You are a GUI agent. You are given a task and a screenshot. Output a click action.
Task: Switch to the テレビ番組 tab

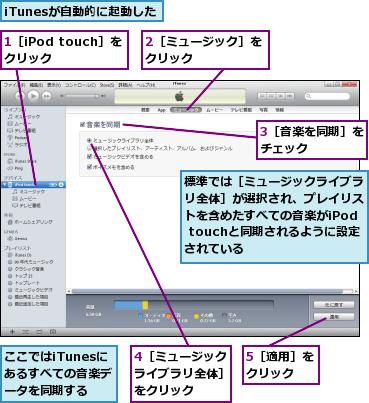coord(241,110)
